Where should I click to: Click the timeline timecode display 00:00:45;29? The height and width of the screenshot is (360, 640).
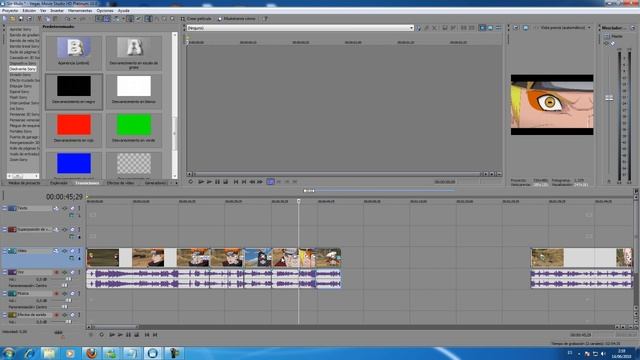coord(64,197)
